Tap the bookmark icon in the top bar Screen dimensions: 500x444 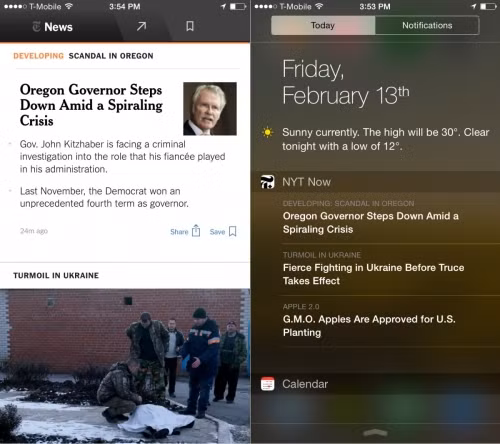click(x=190, y=26)
